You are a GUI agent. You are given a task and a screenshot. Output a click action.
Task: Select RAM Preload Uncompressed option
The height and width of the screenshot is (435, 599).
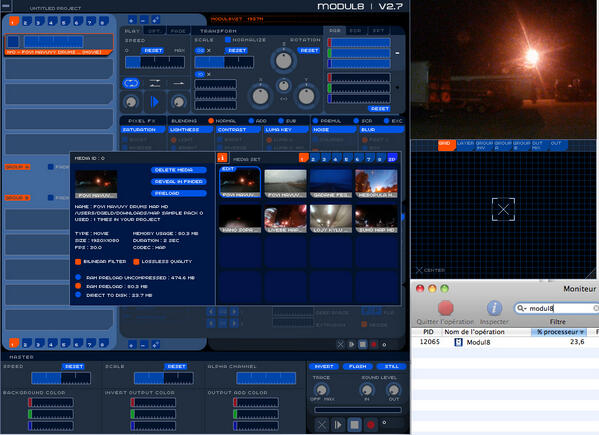[x=78, y=277]
